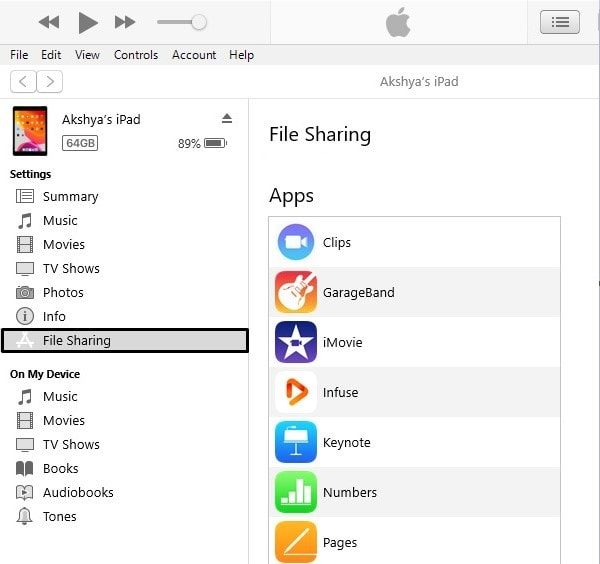Select the Infuse app icon
This screenshot has height=564, width=600.
(296, 392)
